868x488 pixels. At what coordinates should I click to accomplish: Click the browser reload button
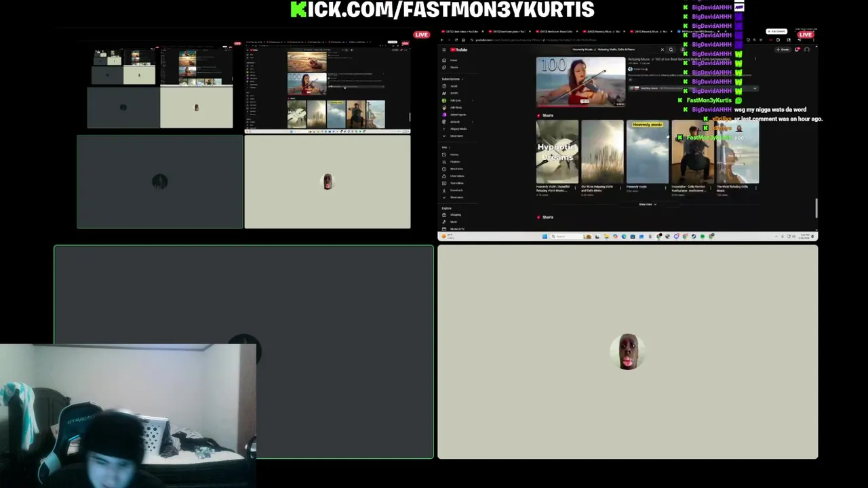[456, 40]
